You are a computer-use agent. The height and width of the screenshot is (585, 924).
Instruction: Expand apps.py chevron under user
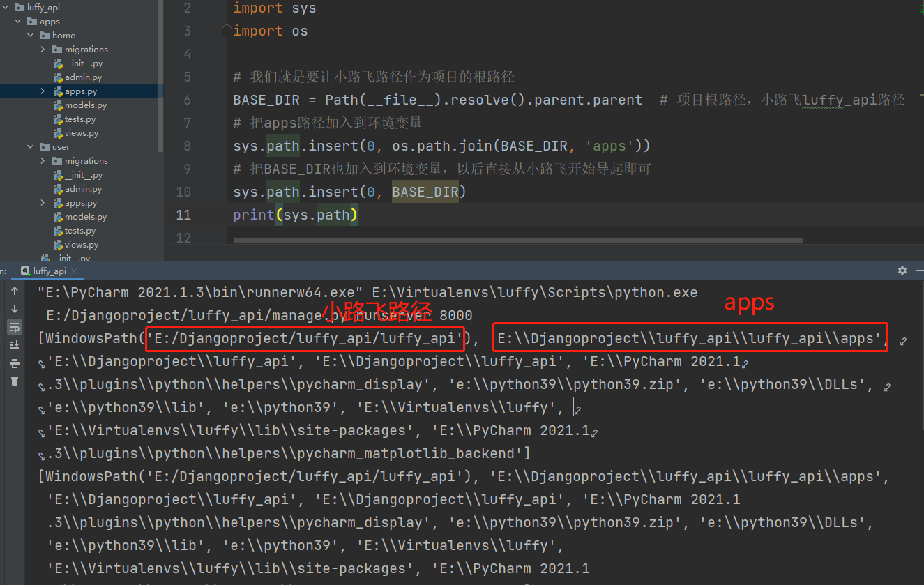tap(43, 203)
